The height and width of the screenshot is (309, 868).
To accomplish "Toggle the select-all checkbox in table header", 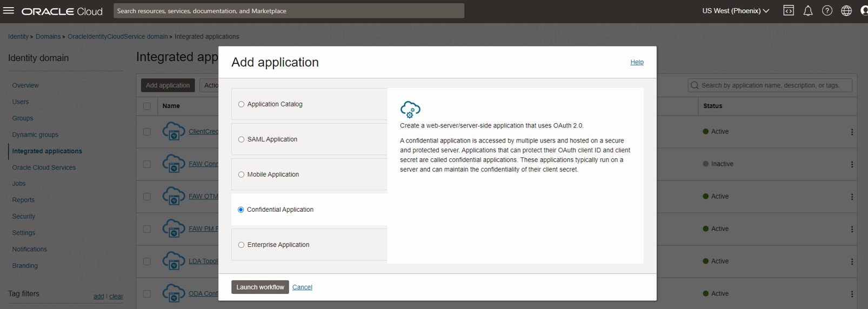I will [x=147, y=106].
